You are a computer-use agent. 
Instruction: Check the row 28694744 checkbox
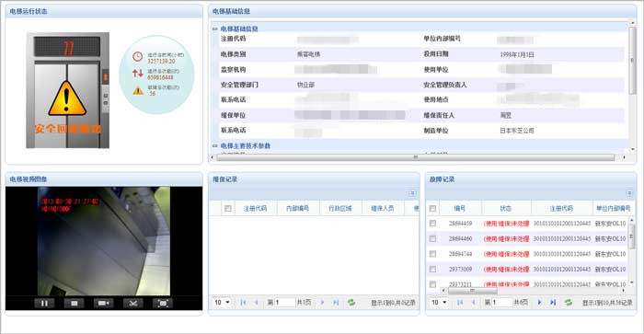pyautogui.click(x=432, y=254)
